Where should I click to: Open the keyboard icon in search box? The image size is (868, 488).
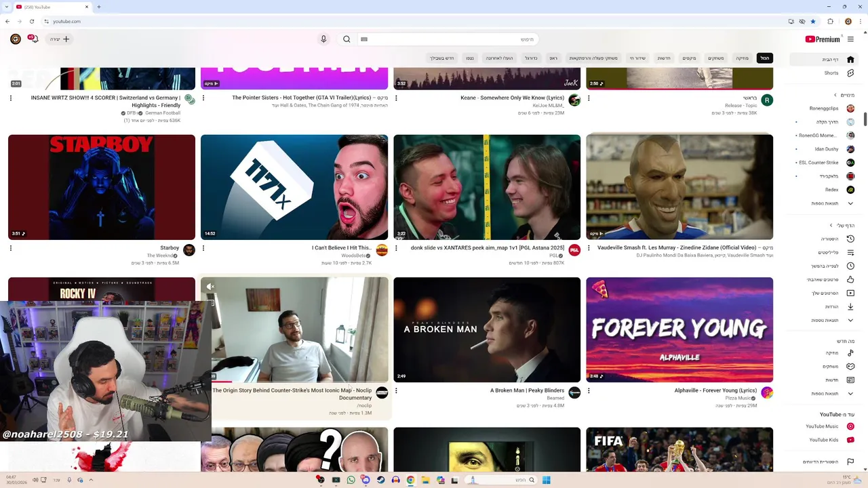pyautogui.click(x=364, y=39)
